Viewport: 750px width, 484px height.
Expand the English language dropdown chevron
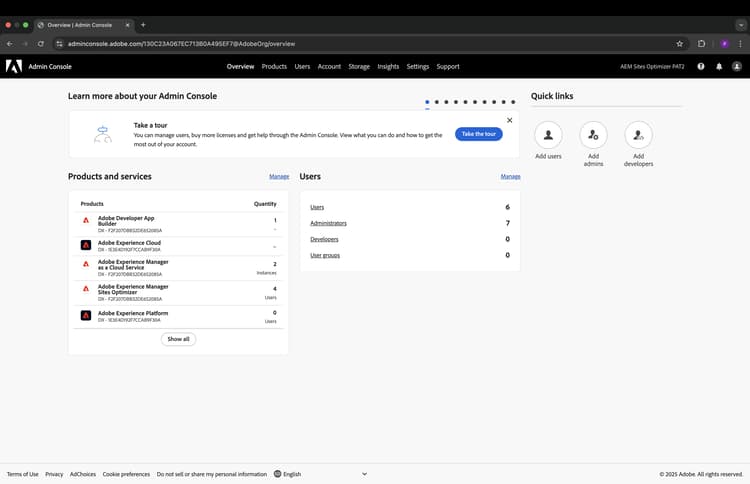tap(364, 474)
